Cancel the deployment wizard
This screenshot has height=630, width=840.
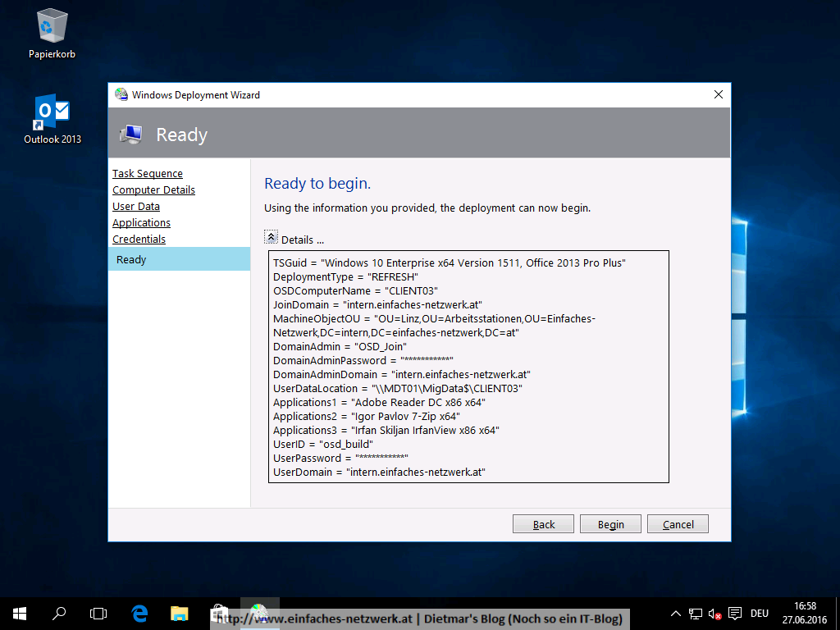point(678,524)
